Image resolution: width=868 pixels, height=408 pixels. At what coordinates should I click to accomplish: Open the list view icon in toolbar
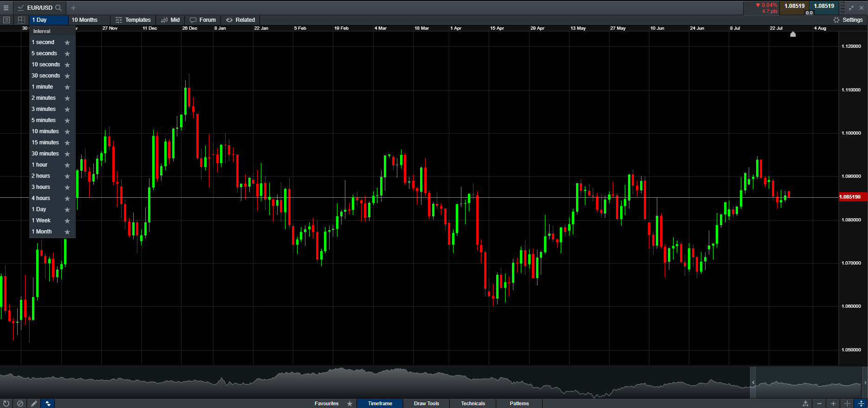click(6, 20)
